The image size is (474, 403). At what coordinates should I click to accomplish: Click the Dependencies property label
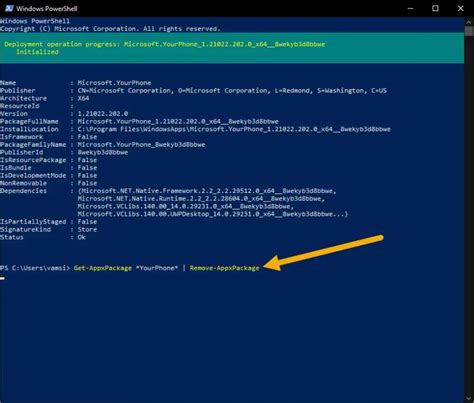tap(23, 191)
